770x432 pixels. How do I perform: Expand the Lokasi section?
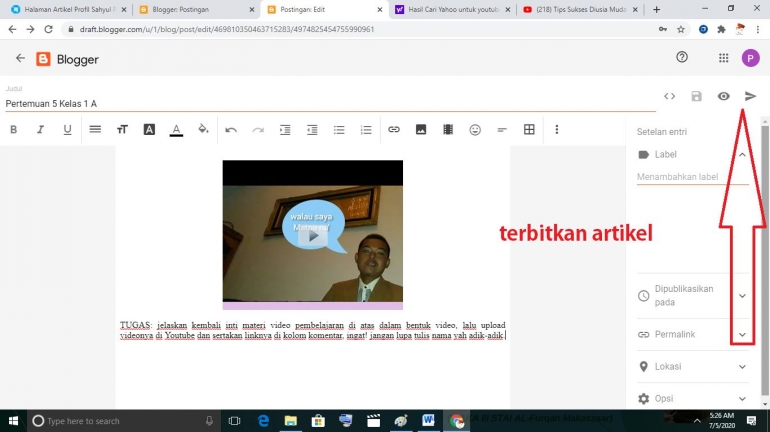pyautogui.click(x=742, y=367)
